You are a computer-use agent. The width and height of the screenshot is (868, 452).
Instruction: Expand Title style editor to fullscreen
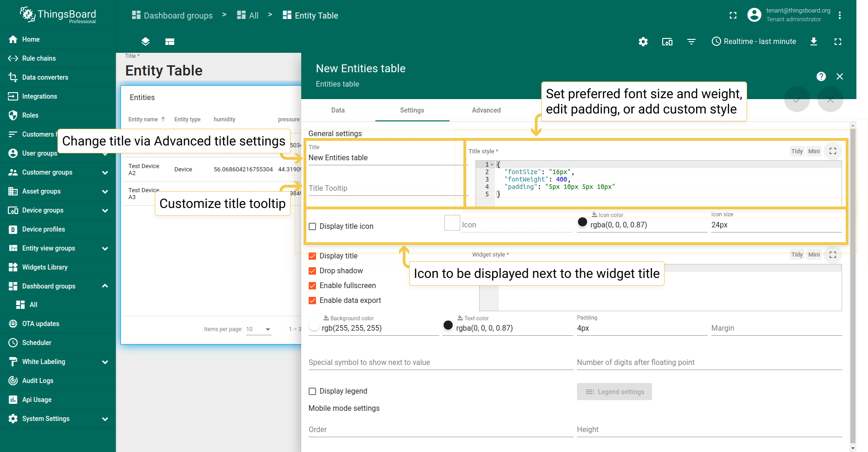833,151
